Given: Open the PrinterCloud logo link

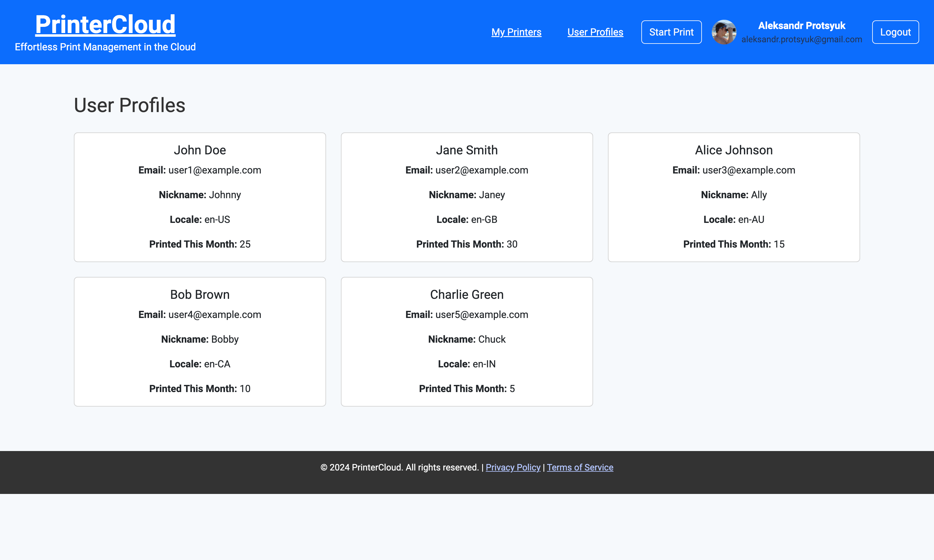Looking at the screenshot, I should coord(105,24).
